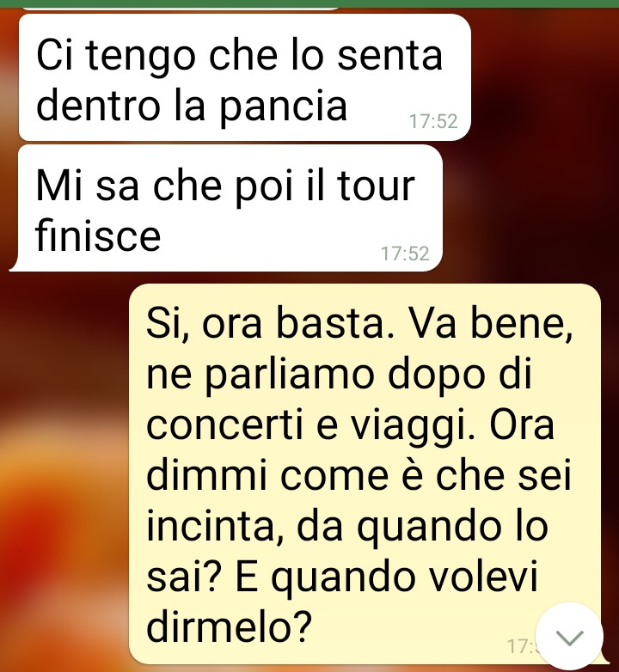Click the green header bar at the top
The image size is (619, 672).
(x=309, y=3)
